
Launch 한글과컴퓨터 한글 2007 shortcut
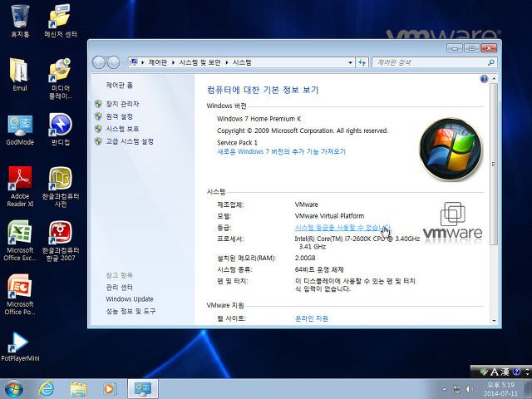coord(61,241)
